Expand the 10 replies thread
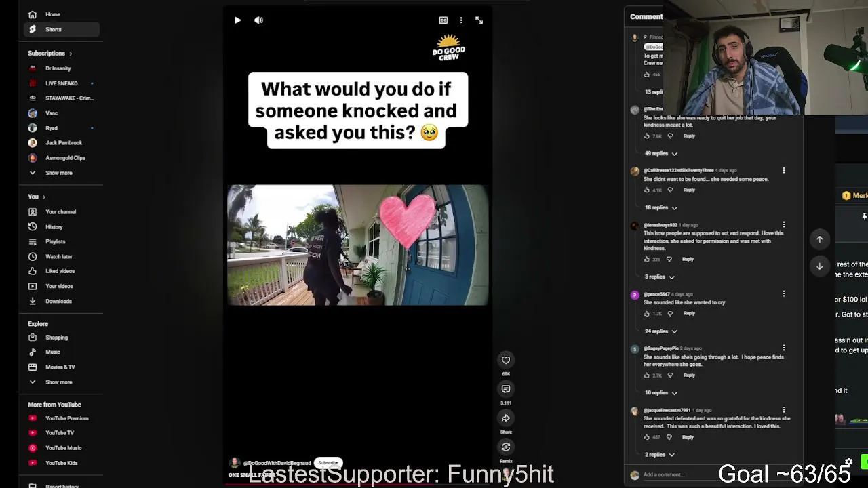This screenshot has width=868, height=488. (x=661, y=393)
